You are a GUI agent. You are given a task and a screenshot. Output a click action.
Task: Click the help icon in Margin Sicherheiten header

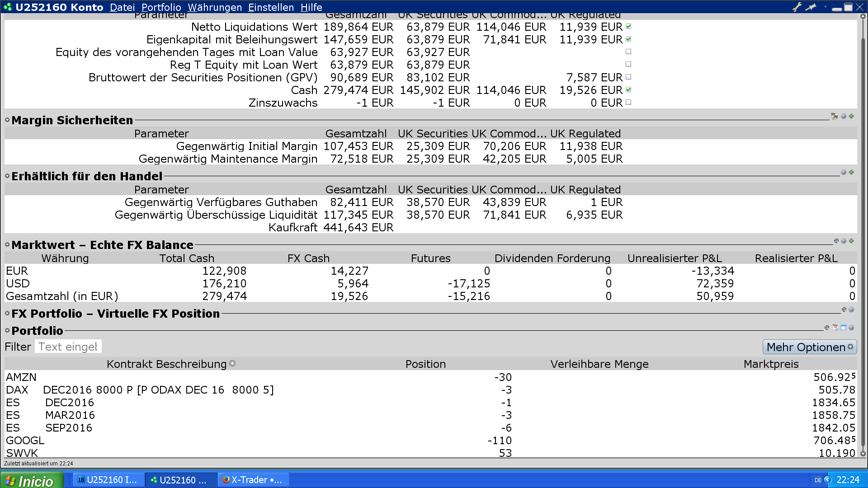pyautogui.click(x=844, y=117)
